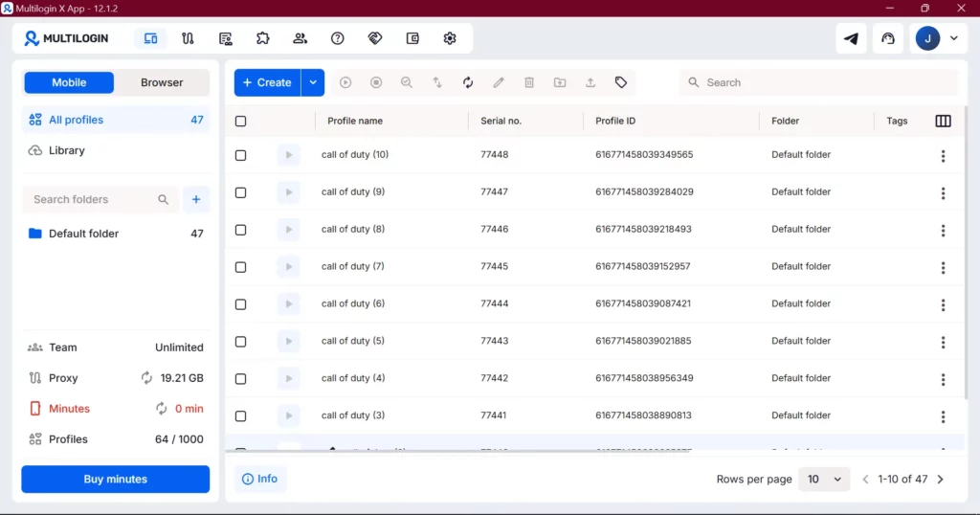Viewport: 980px width, 515px height.
Task: Open the Settings gear in top navigation
Action: (x=450, y=38)
